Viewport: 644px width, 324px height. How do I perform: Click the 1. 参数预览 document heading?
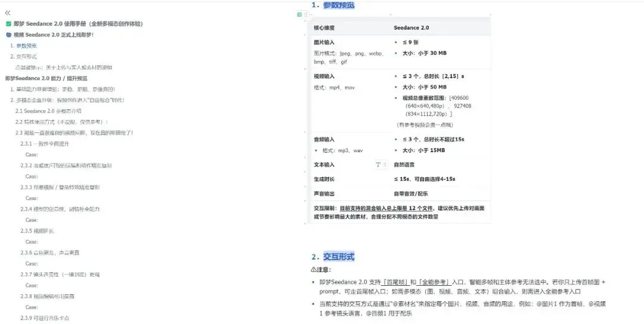tap(333, 5)
